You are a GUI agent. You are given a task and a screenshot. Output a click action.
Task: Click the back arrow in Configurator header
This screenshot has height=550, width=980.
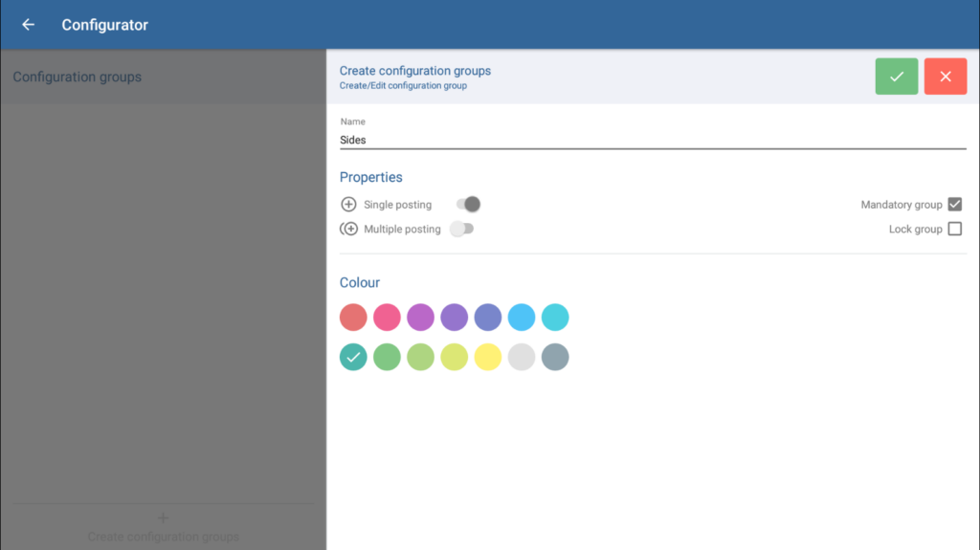(x=28, y=25)
